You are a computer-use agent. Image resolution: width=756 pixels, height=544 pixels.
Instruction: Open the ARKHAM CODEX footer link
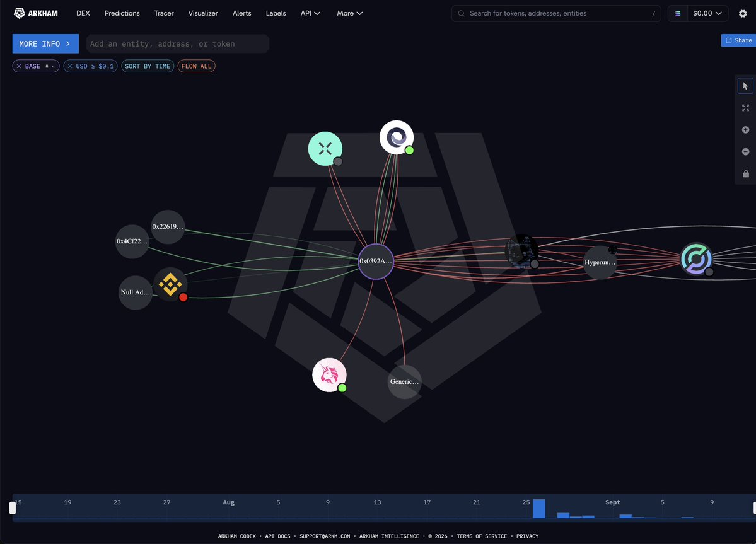[x=236, y=536]
